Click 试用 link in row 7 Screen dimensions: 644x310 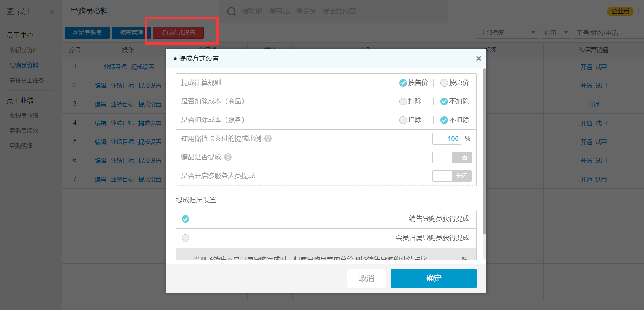[601, 179]
